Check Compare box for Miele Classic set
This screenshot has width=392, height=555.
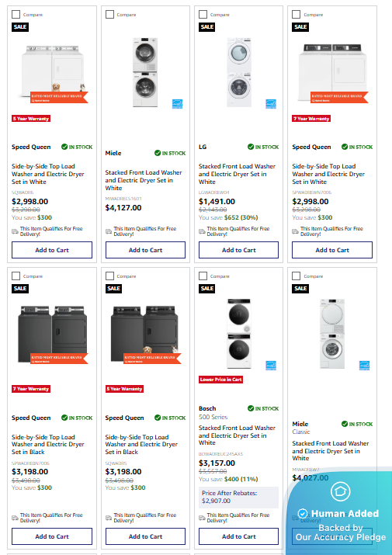click(296, 276)
